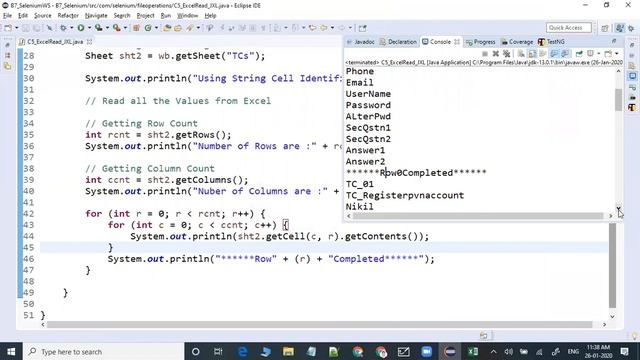Open Display Selected Console dropdown arrow
This screenshot has height=360, width=640.
tap(598, 53)
